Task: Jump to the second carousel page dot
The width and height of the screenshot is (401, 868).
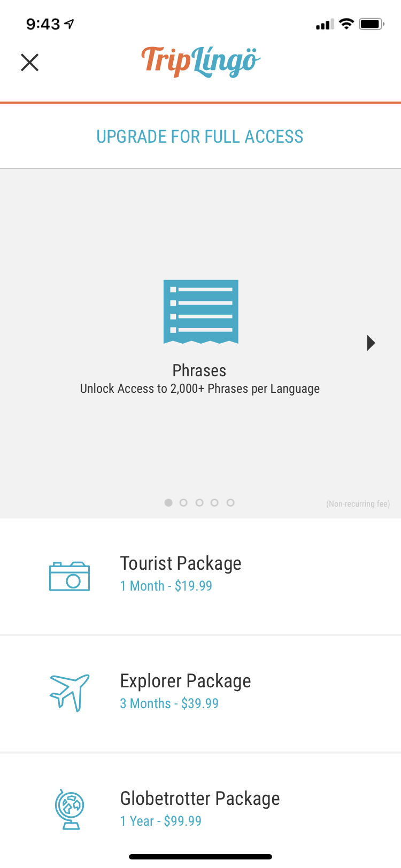Action: [183, 502]
